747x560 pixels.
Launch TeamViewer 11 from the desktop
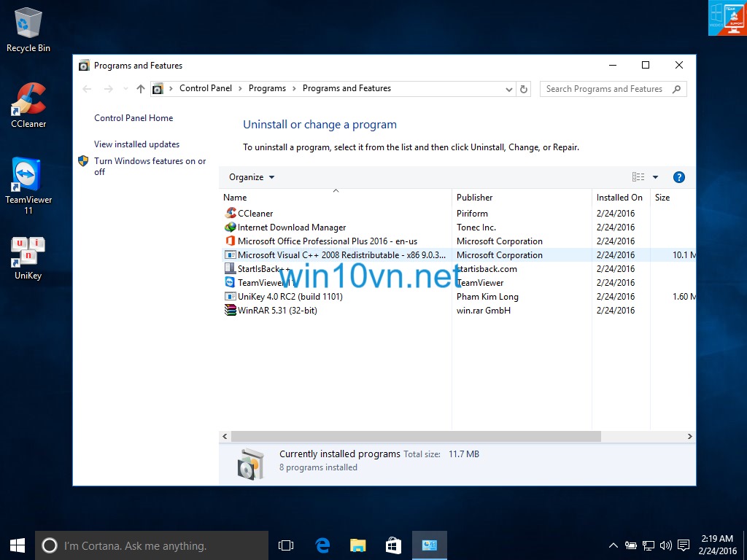coord(28,186)
